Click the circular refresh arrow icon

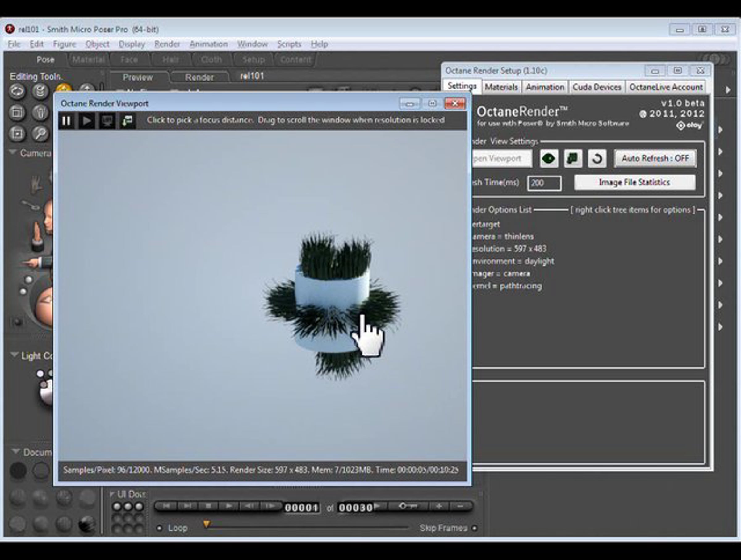(597, 158)
